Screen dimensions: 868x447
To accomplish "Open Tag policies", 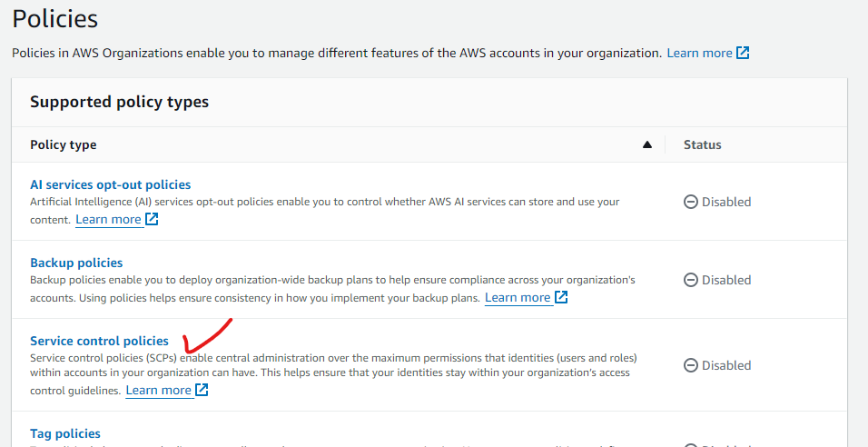I will tap(65, 433).
